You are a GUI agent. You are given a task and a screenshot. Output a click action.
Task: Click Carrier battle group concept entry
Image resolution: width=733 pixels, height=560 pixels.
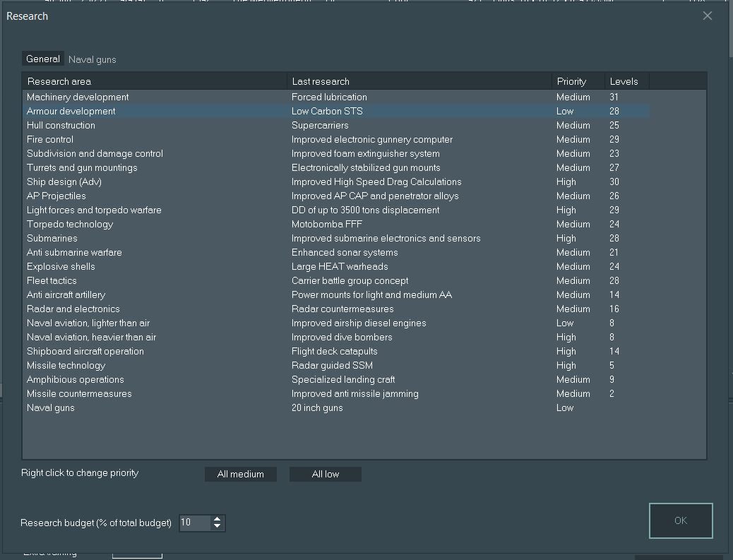350,280
